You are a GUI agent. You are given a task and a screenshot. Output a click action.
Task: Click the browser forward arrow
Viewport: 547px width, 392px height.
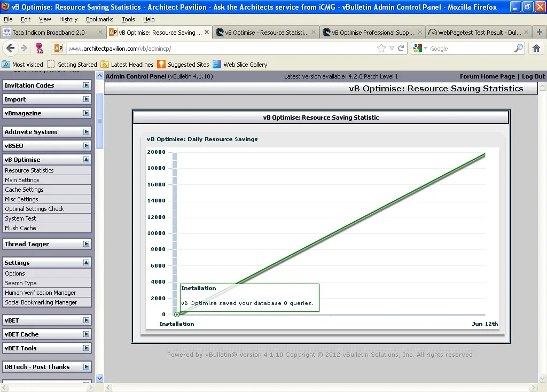tap(24, 48)
